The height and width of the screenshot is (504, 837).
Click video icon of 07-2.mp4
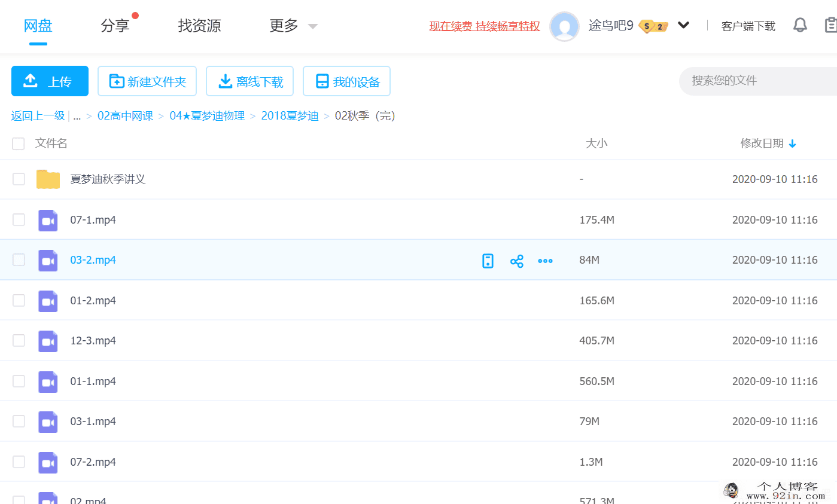coord(48,462)
